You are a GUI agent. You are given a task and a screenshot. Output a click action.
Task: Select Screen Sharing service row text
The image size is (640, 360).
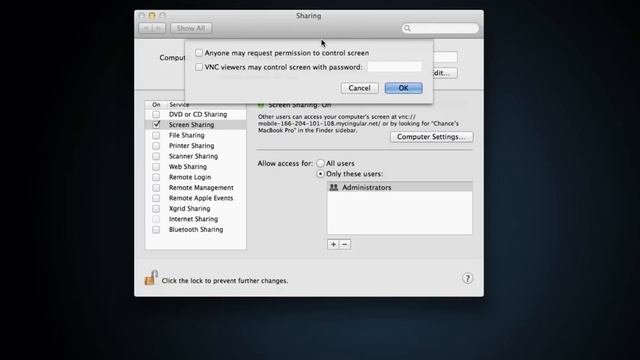pyautogui.click(x=191, y=125)
